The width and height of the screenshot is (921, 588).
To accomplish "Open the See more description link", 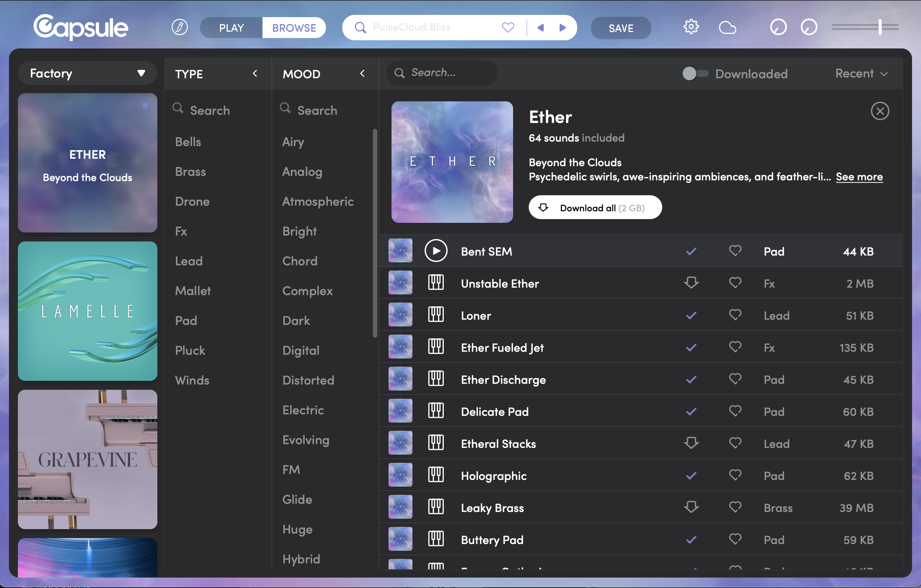I will (x=859, y=177).
